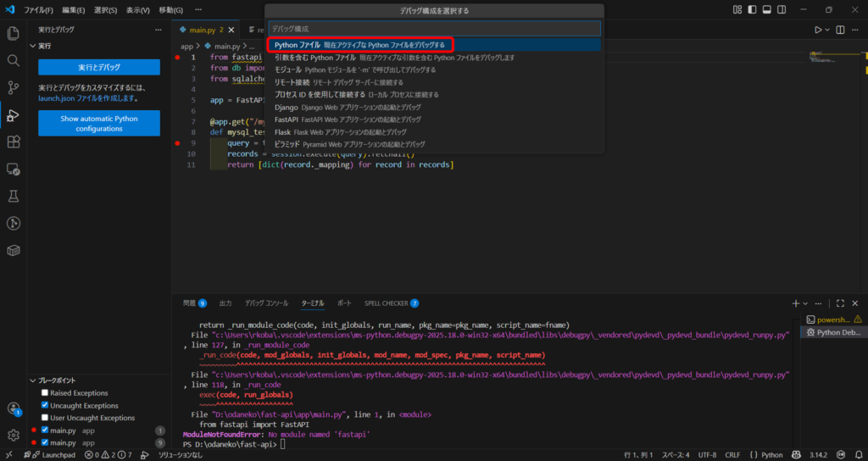Open the Explorer view in activity bar
Screen dimensions: 868x461
tap(13, 34)
